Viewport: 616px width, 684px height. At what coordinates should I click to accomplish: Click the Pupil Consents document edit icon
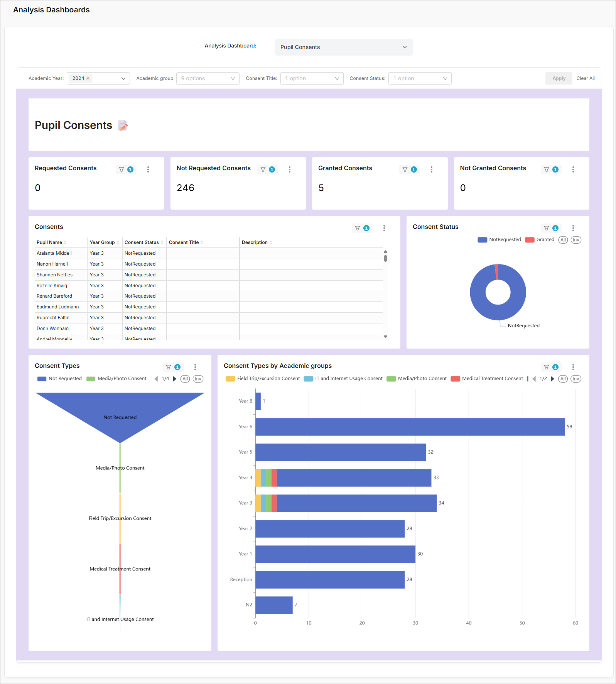click(x=123, y=125)
